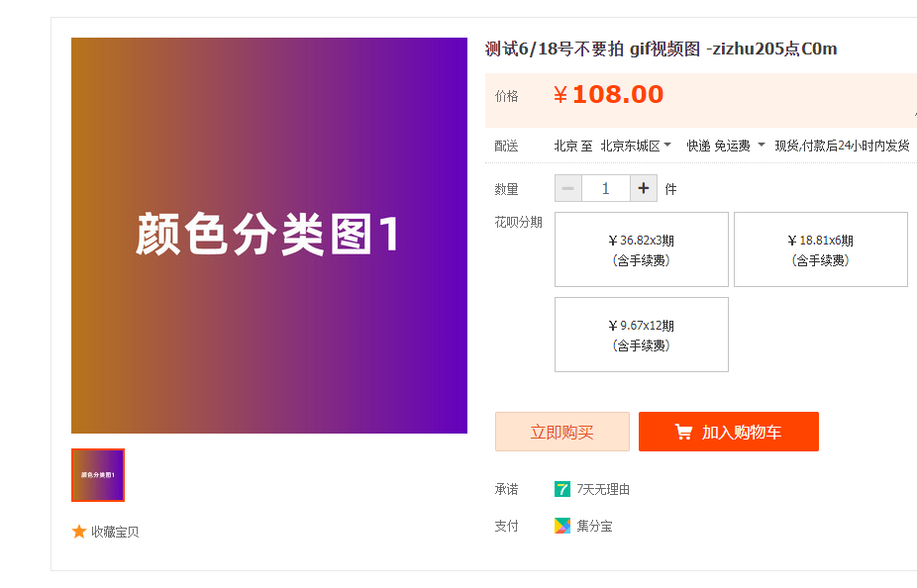Decrease quantity with the minus button

coord(568,188)
